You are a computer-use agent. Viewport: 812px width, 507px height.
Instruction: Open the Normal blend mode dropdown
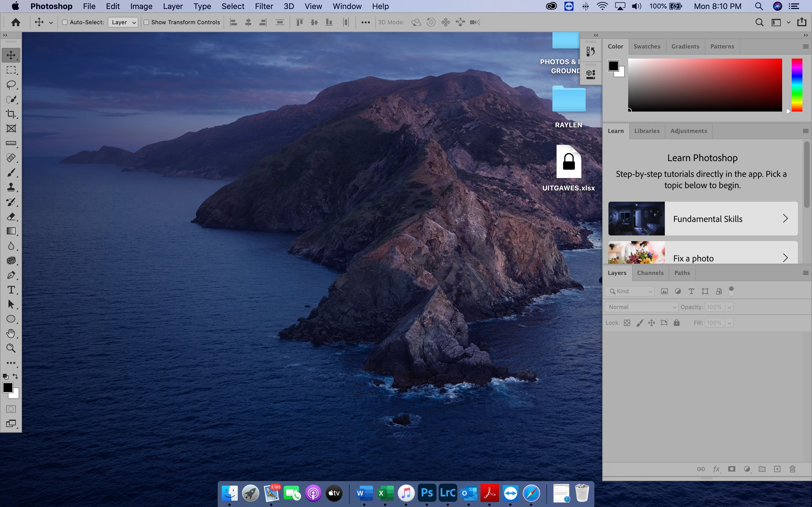click(641, 307)
